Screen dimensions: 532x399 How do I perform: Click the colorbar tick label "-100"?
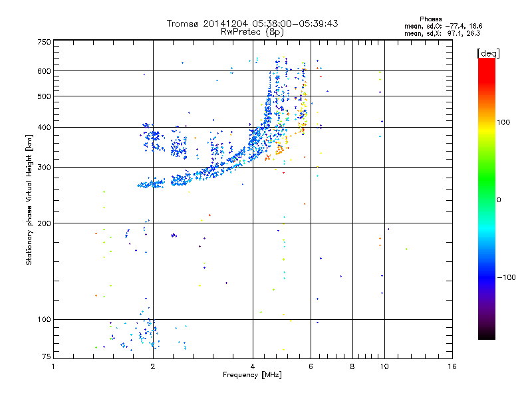point(506,277)
